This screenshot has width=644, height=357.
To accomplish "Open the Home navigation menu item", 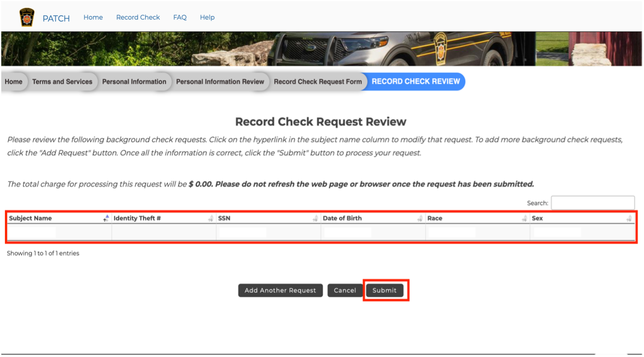I will (x=93, y=17).
